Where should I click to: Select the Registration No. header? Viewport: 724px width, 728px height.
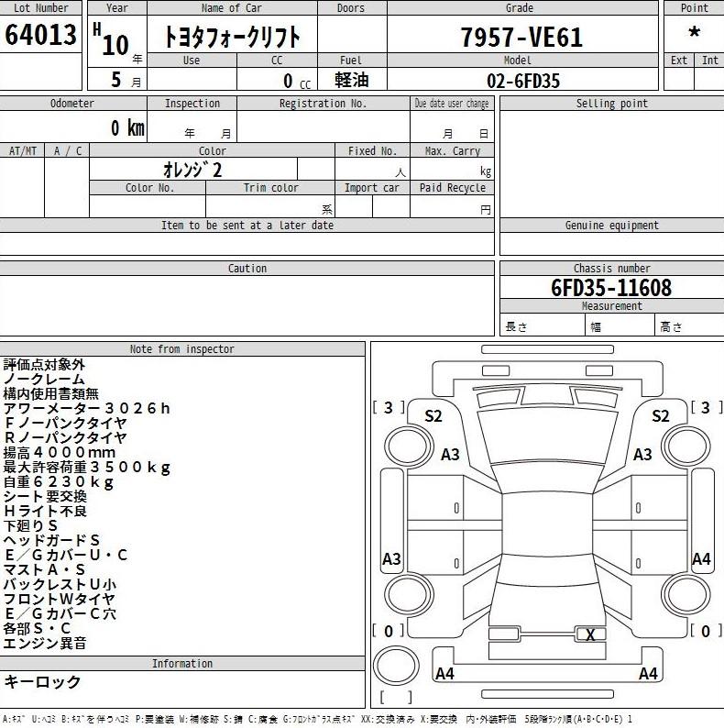point(323,104)
